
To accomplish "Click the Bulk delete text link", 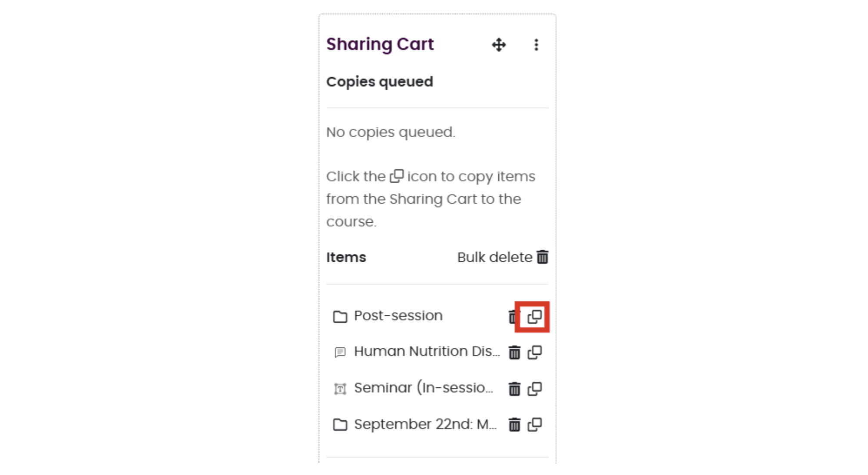I will tap(493, 257).
